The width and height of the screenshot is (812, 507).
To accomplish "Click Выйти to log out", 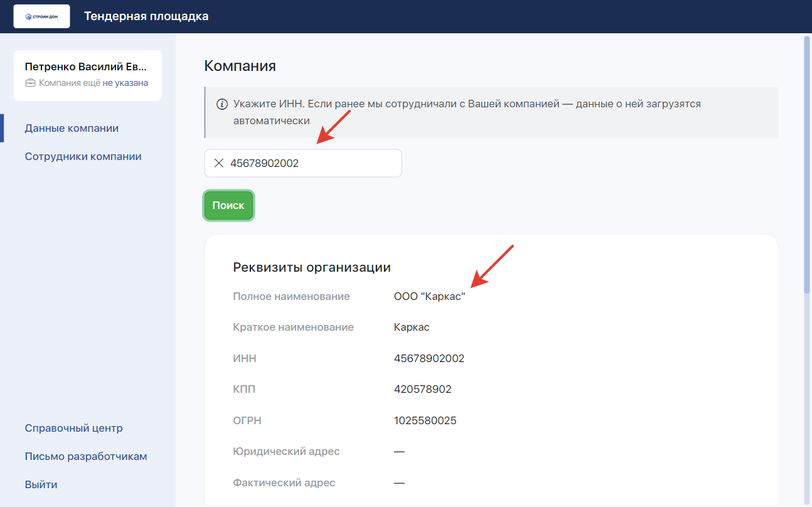I will click(41, 484).
